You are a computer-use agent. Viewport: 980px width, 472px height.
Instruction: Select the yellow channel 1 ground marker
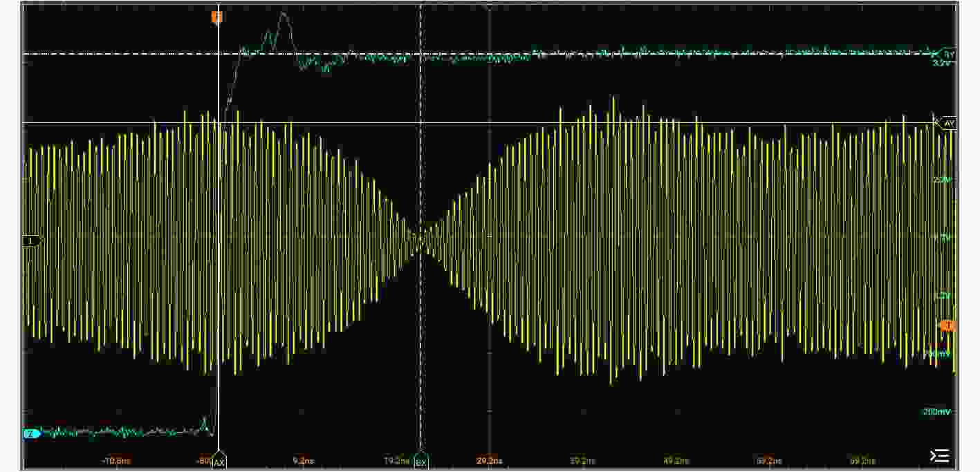32,240
